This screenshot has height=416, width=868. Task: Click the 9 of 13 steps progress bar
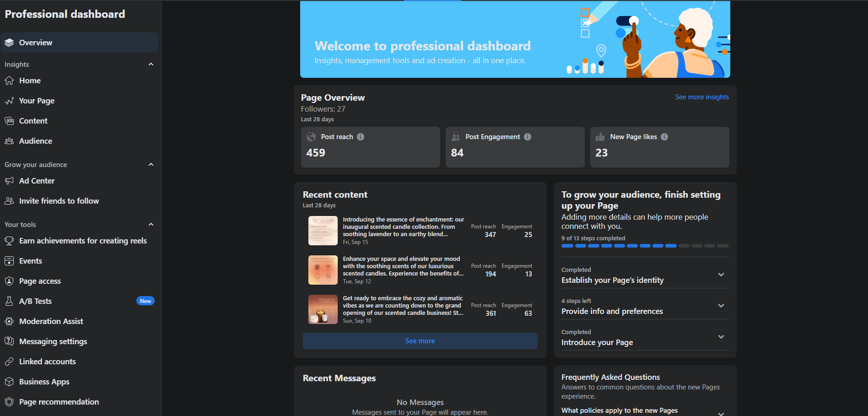tap(645, 246)
